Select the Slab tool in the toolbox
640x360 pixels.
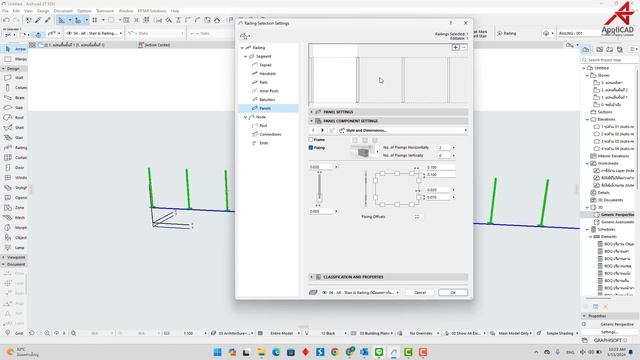tap(14, 108)
